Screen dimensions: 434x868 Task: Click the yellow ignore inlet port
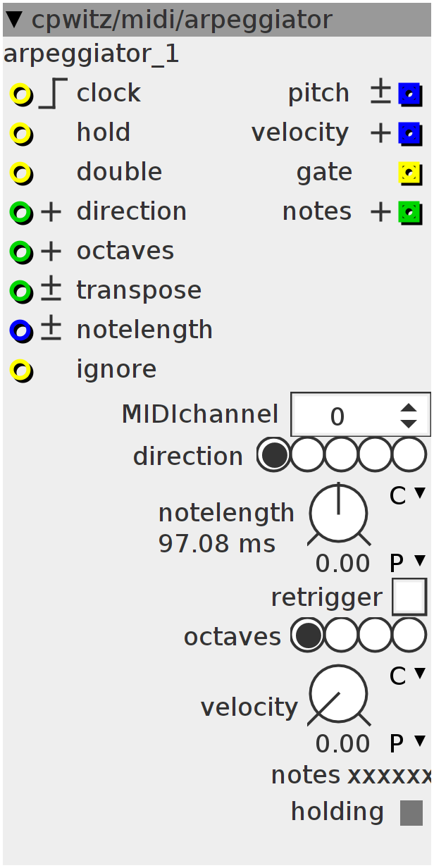point(22,371)
